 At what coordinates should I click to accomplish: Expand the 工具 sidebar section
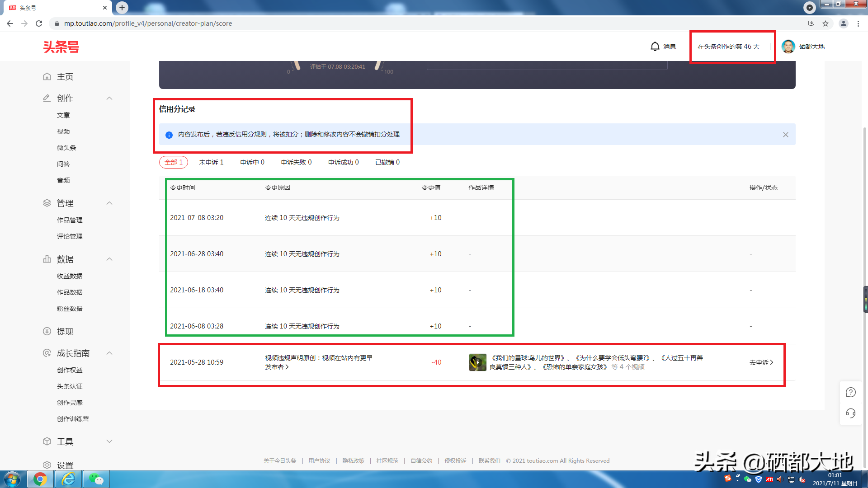(x=109, y=441)
